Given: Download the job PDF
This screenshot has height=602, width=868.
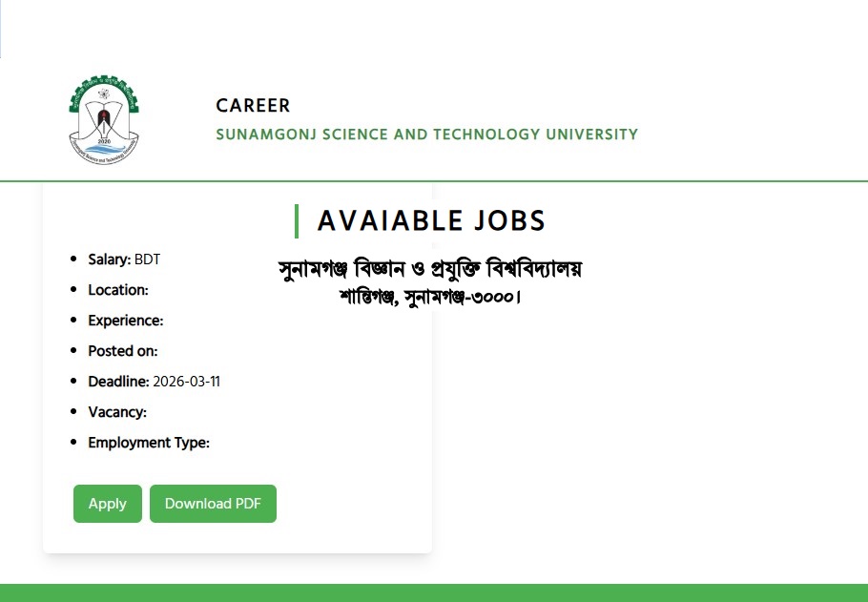Looking at the screenshot, I should tap(213, 504).
